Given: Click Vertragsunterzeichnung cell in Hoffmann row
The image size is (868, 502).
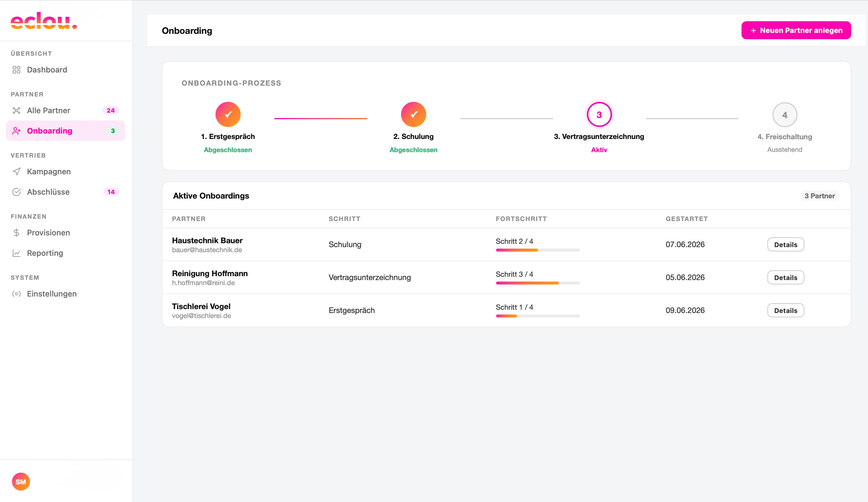Looking at the screenshot, I should click(x=370, y=278).
